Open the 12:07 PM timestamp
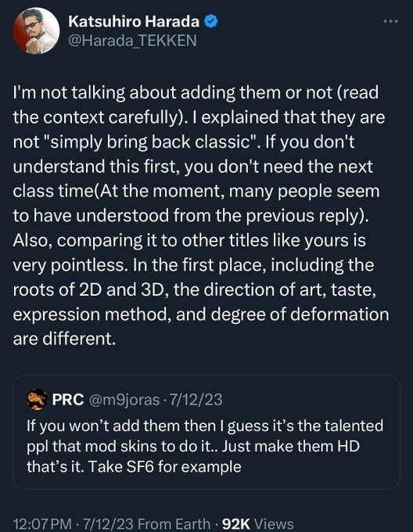Viewport: 413px width, 532px height. tap(42, 524)
